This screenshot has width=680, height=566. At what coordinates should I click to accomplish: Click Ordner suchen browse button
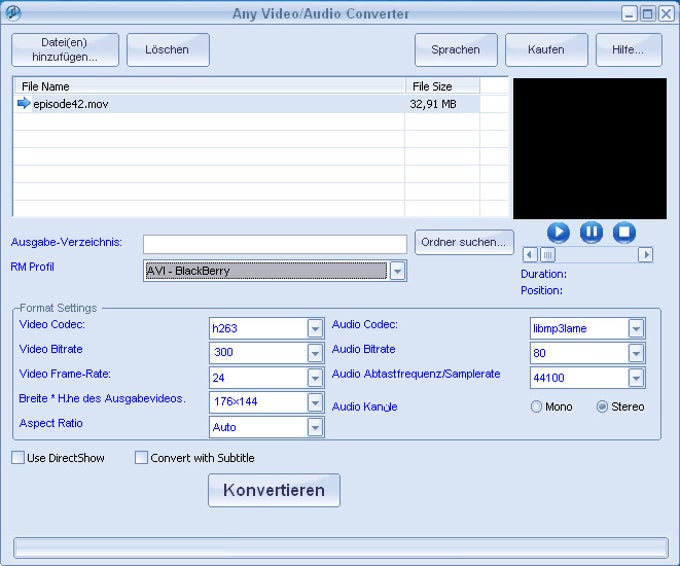point(464,242)
